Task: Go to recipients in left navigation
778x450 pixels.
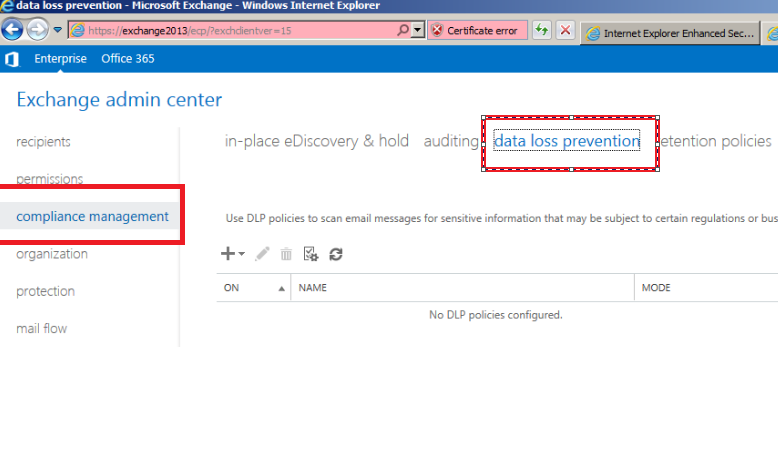Action: (x=43, y=142)
